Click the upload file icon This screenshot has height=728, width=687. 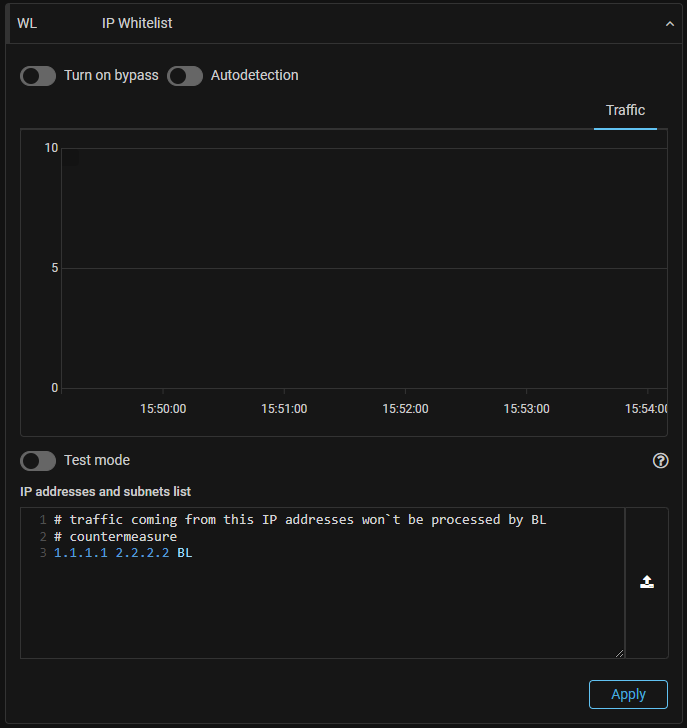tap(647, 582)
